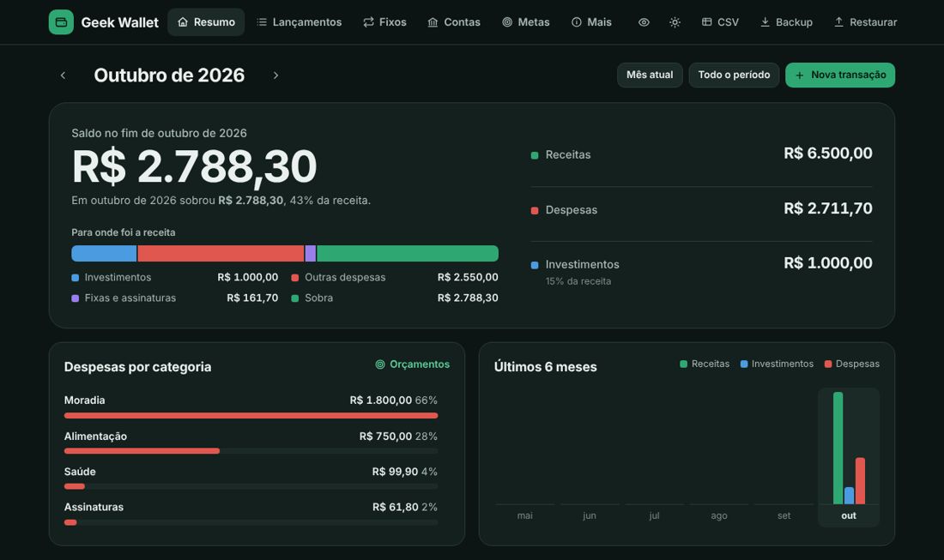Click Outras despesas R$ 2.550,00 legend entry
The image size is (944, 560).
tap(395, 277)
